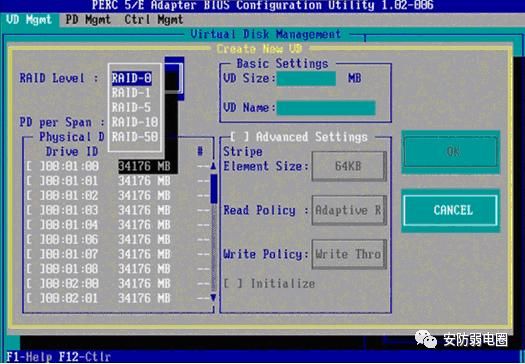Click the physical drive list scrollbar thumb
This screenshot has width=525, height=364.
(214, 189)
